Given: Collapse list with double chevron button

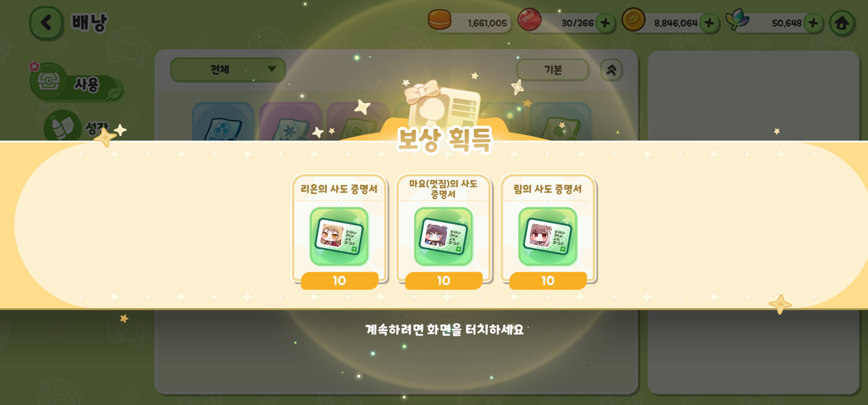Looking at the screenshot, I should coord(611,70).
